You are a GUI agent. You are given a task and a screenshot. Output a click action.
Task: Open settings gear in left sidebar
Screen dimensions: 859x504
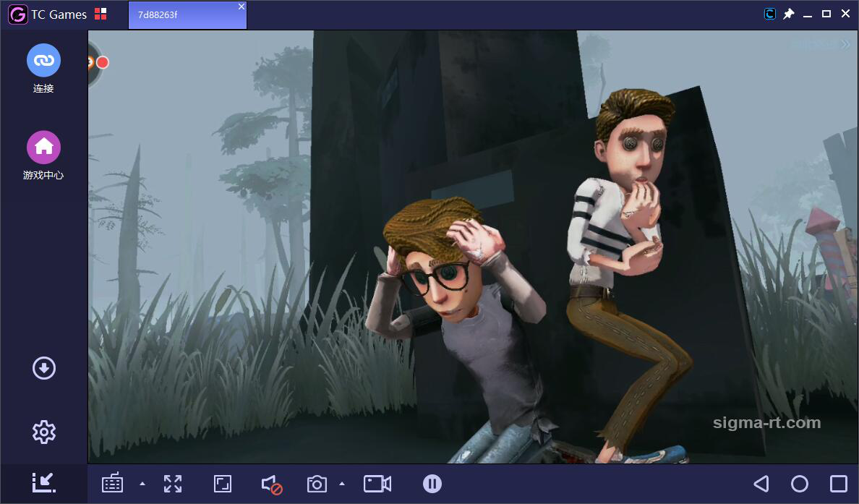[x=44, y=432]
